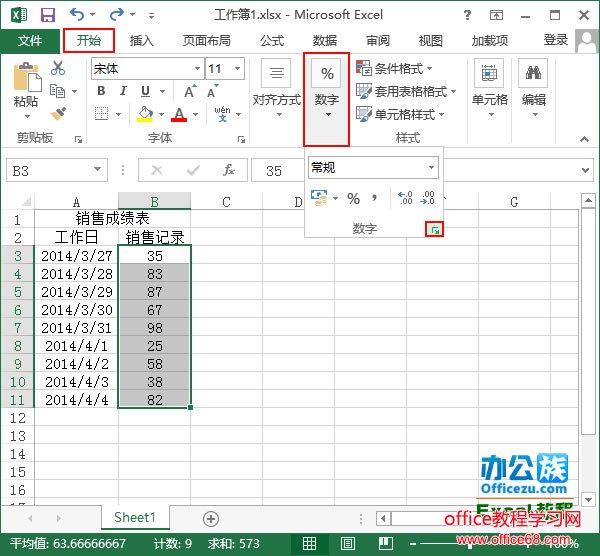Image resolution: width=600 pixels, height=556 pixels.
Task: Click decrease decimal icon
Action: pos(427,198)
